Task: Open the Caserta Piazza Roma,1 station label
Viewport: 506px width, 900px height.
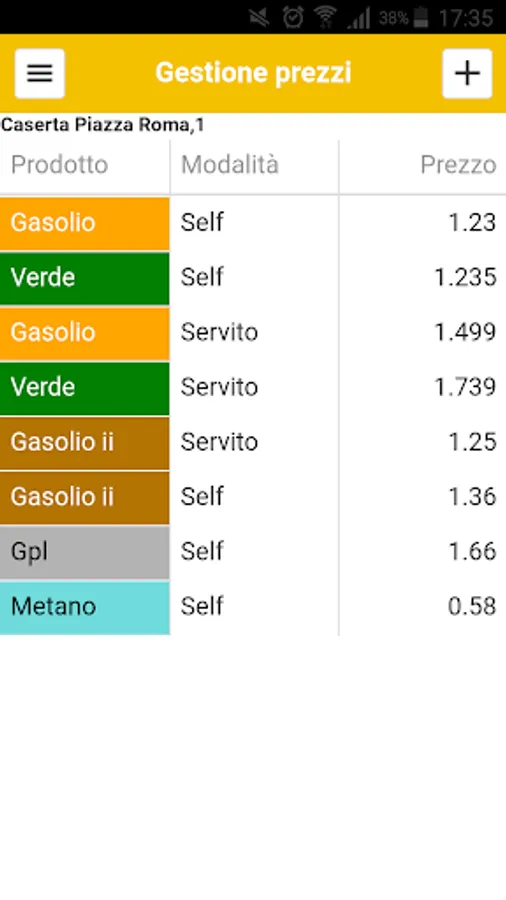Action: pos(103,125)
